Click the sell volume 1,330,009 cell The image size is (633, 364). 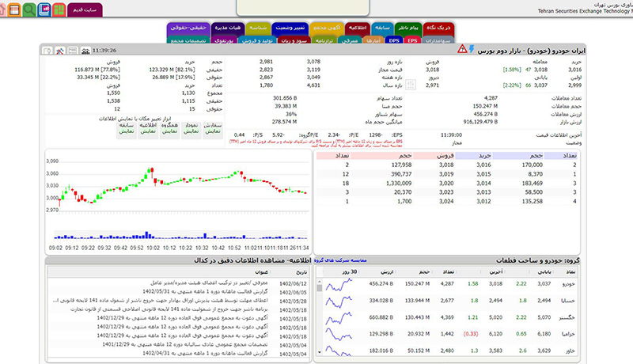tap(399, 184)
